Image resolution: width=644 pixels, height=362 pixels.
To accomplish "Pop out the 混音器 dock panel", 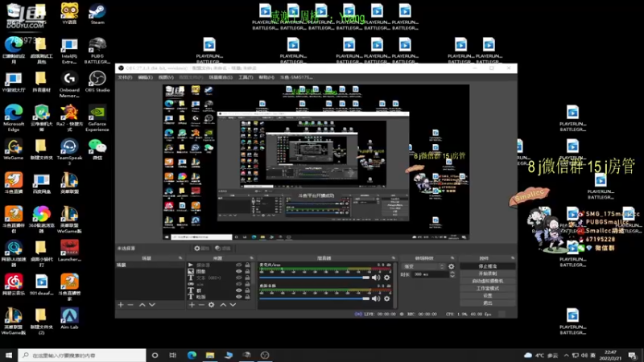I will [x=393, y=258].
